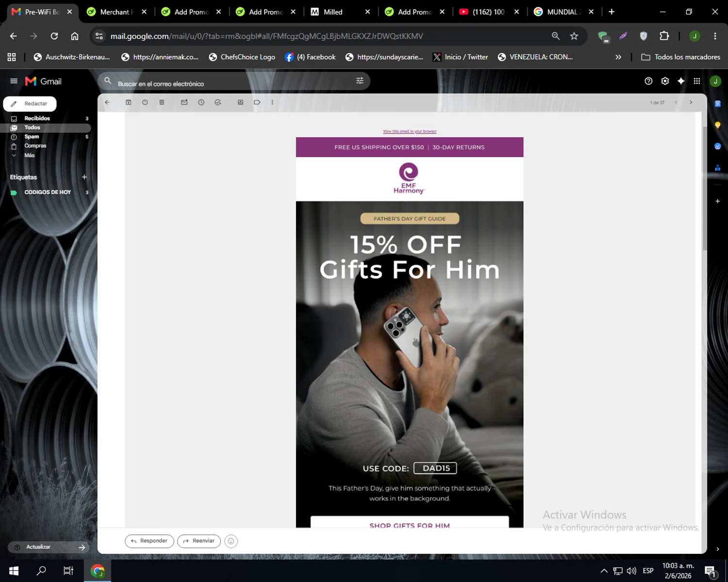Add emoji reaction icon

pyautogui.click(x=231, y=541)
